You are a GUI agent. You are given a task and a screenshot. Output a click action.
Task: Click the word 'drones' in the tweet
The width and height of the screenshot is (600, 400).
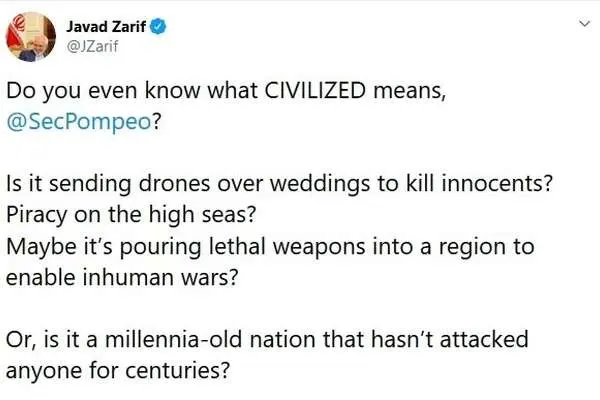point(174,184)
